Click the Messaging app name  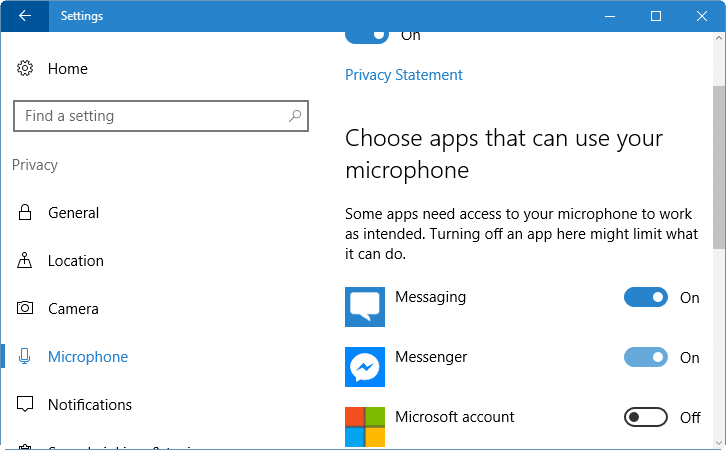(430, 297)
